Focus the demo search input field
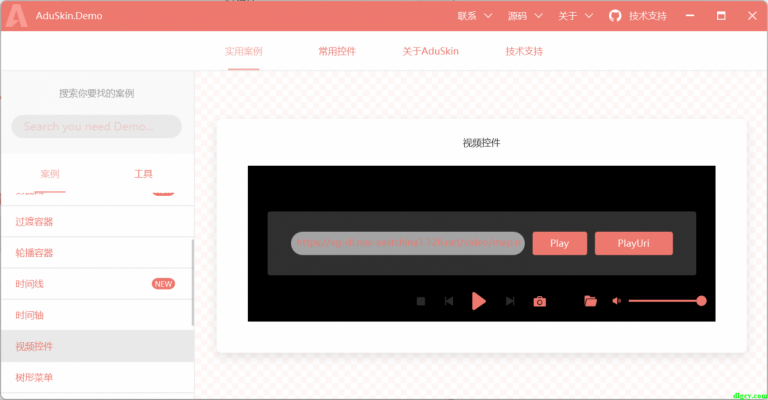Screen dimensions: 768x400 click(x=96, y=127)
